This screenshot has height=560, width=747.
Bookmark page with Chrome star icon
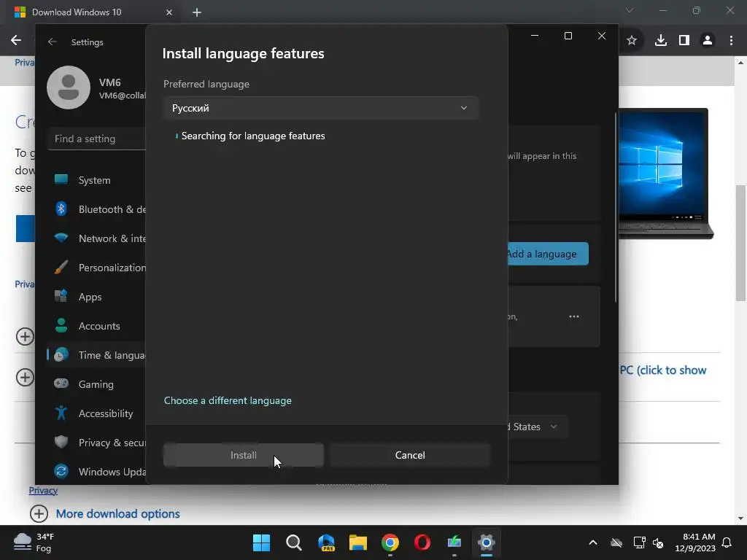[632, 41]
